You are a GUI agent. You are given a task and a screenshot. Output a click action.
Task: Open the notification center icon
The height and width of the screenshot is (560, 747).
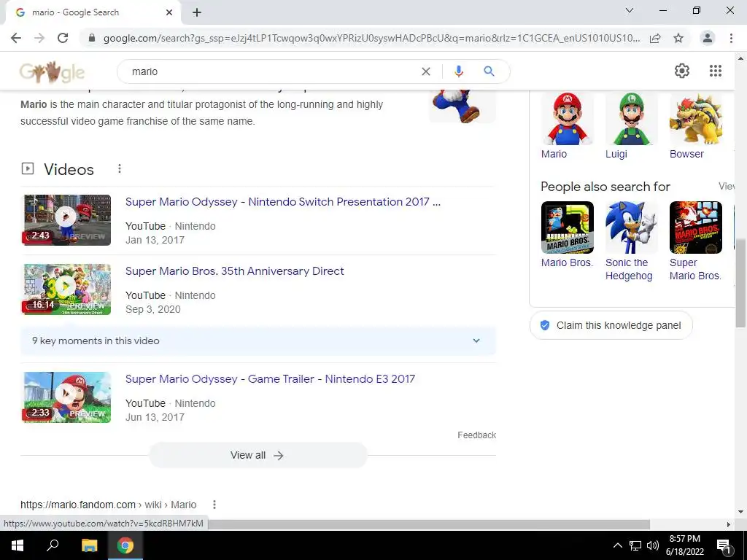click(x=724, y=545)
